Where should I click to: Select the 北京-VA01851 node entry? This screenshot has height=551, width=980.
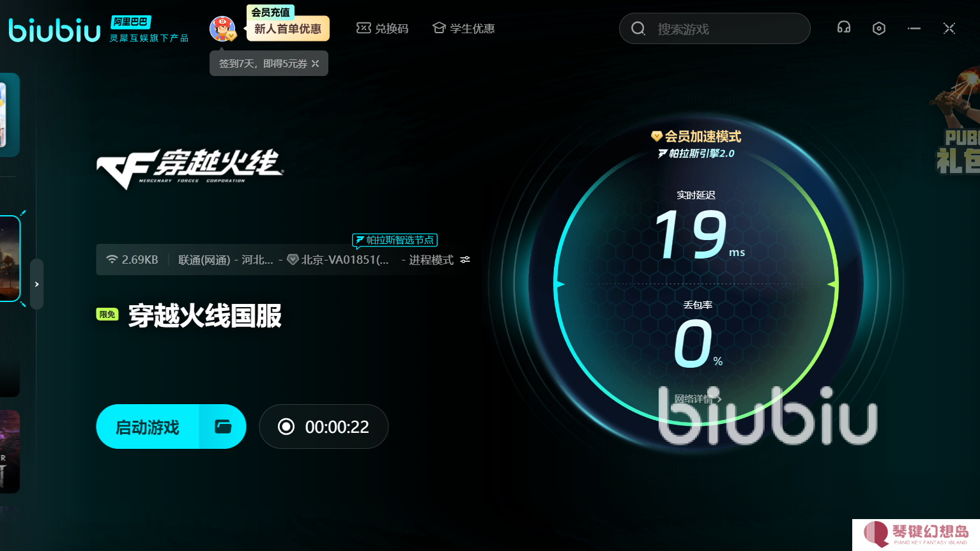(338, 260)
